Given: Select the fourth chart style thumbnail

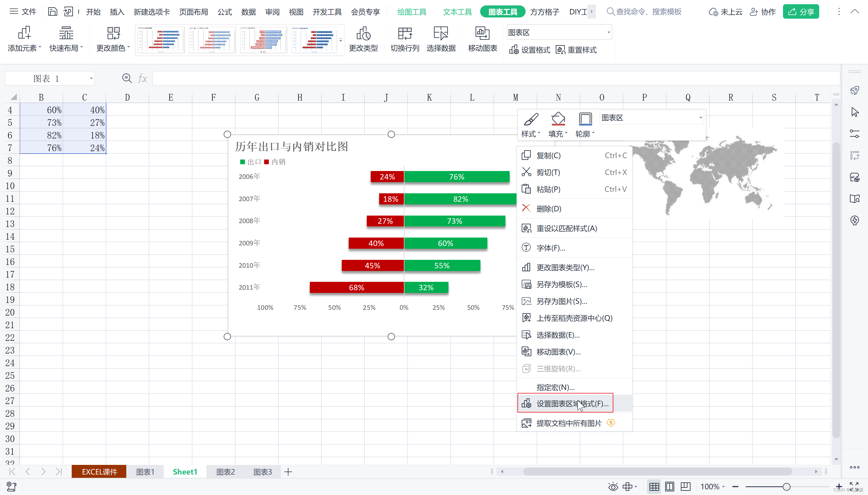Looking at the screenshot, I should [x=314, y=40].
